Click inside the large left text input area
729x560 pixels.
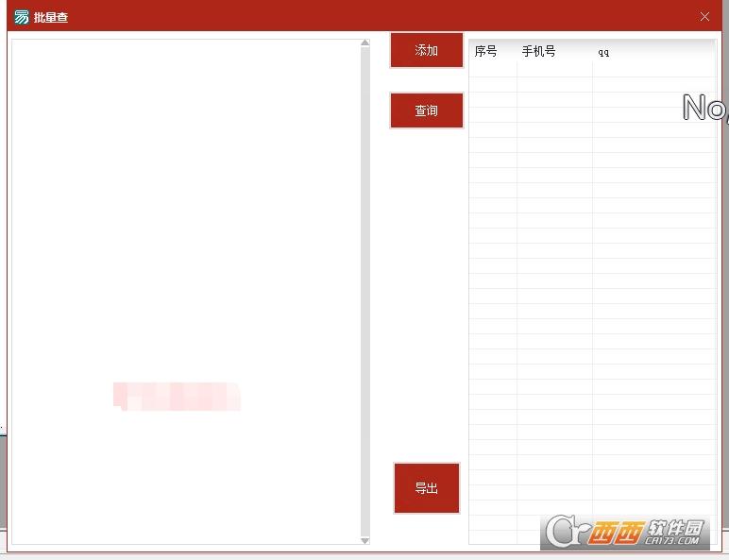[x=186, y=292]
